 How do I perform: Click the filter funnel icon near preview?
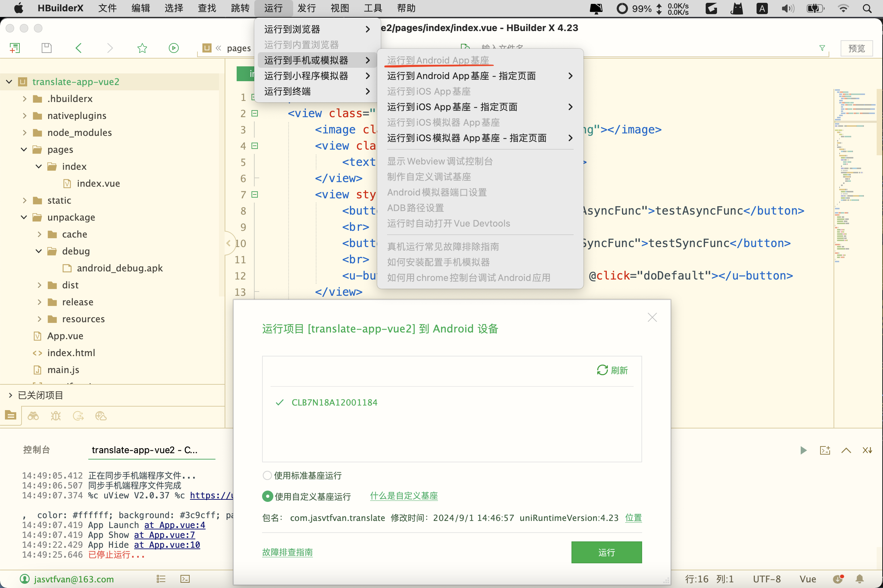pos(822,48)
